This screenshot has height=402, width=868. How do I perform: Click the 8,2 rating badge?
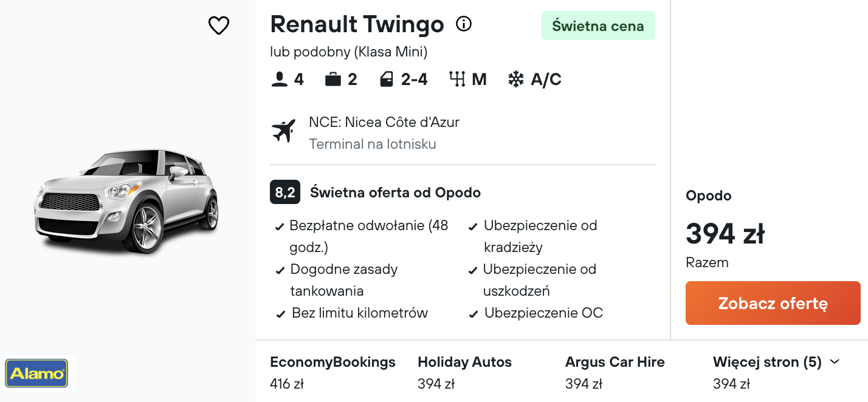285,192
